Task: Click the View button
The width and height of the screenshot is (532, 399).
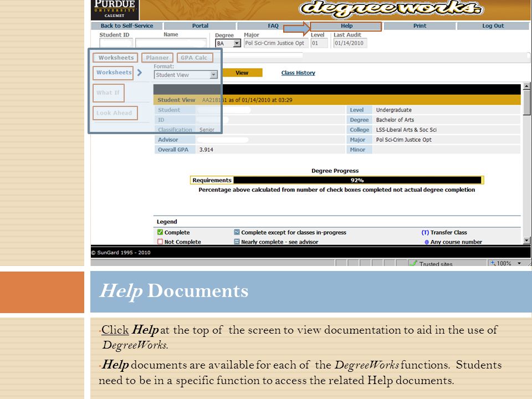Action: click(x=242, y=73)
